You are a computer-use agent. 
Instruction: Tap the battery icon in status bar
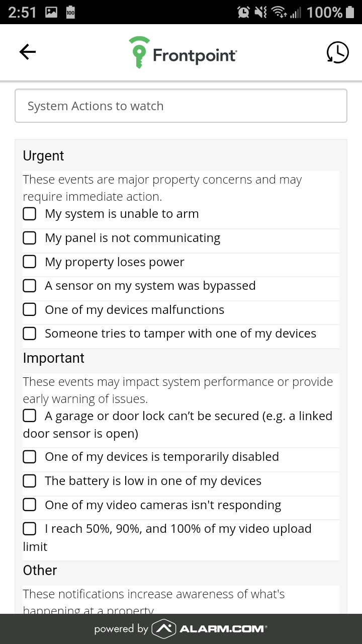click(x=350, y=12)
